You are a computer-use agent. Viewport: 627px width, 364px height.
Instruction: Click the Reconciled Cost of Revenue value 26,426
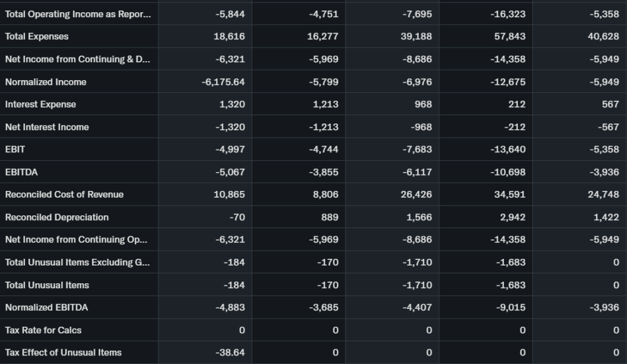416,195
